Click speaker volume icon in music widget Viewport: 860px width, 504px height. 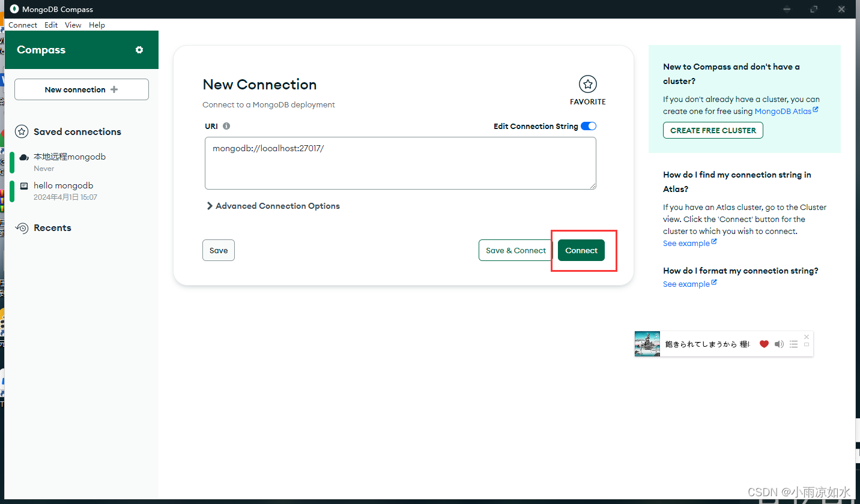[779, 344]
